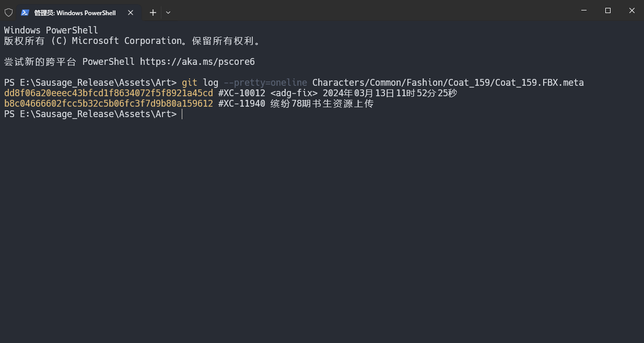644x343 pixels.
Task: Click the commit hash dd8f06a20eeec43bfcd1f8634072f5f8921a45cd
Action: tap(107, 93)
